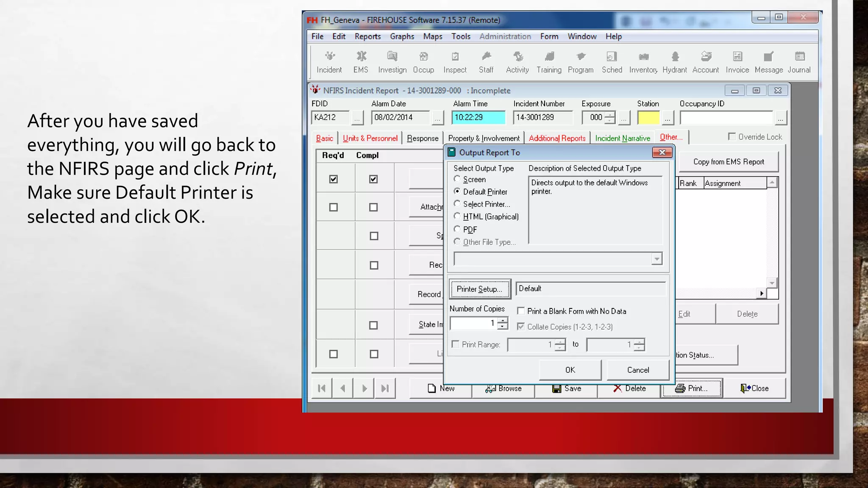Open the Training toolbar module
This screenshot has width=868, height=488.
[x=549, y=62]
